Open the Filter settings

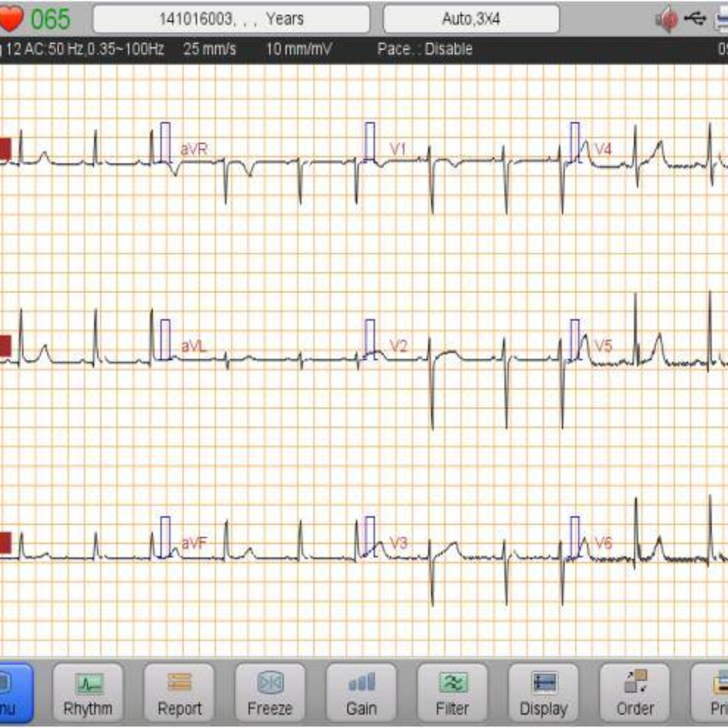(452, 693)
